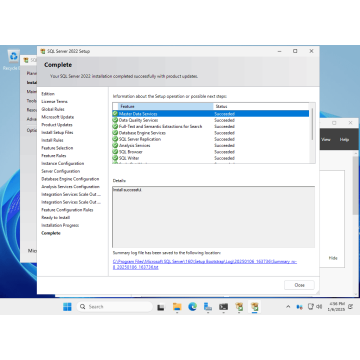
Task: Switch to the active SQL Server Setup taskbar icon
Action: tap(255, 307)
